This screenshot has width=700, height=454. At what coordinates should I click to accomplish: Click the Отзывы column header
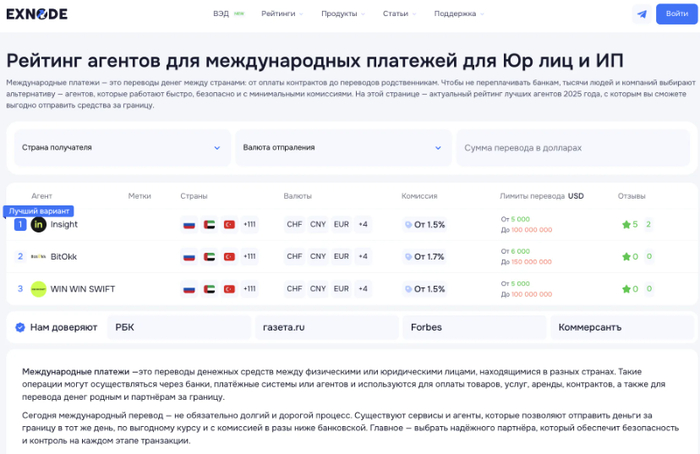click(631, 196)
